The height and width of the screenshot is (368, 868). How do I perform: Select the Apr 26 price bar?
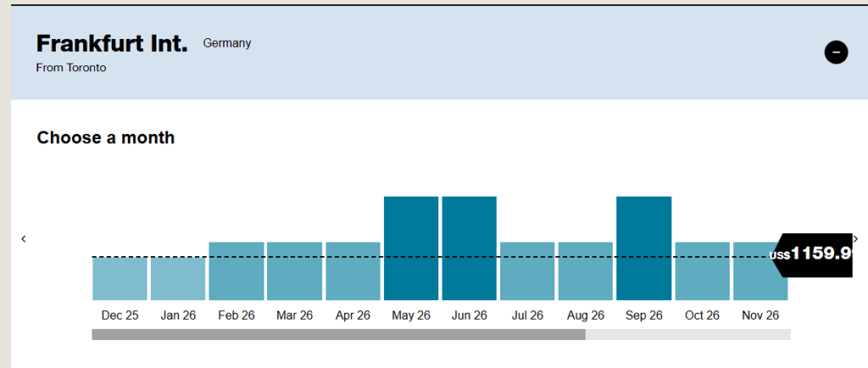(353, 271)
